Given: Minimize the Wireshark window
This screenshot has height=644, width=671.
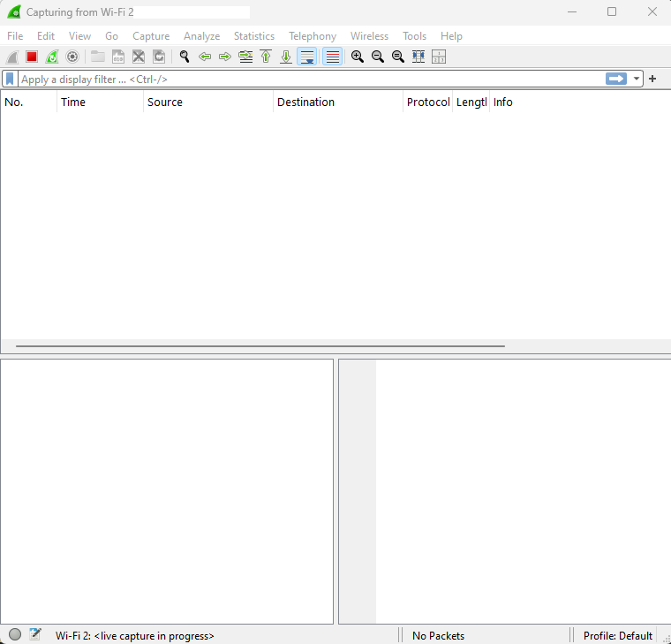Looking at the screenshot, I should coord(572,12).
